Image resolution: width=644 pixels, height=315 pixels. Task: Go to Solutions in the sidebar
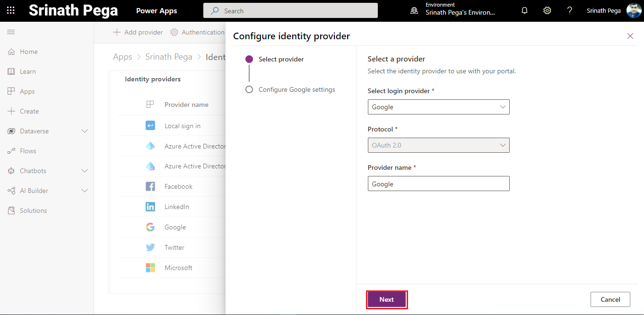click(33, 210)
